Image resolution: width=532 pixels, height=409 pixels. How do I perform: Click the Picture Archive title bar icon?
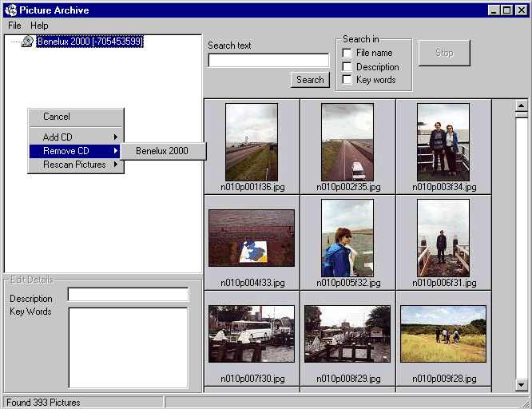tap(10, 10)
